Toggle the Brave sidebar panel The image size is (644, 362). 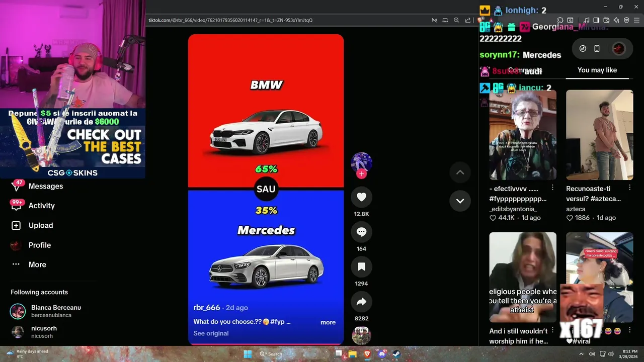pos(596,20)
